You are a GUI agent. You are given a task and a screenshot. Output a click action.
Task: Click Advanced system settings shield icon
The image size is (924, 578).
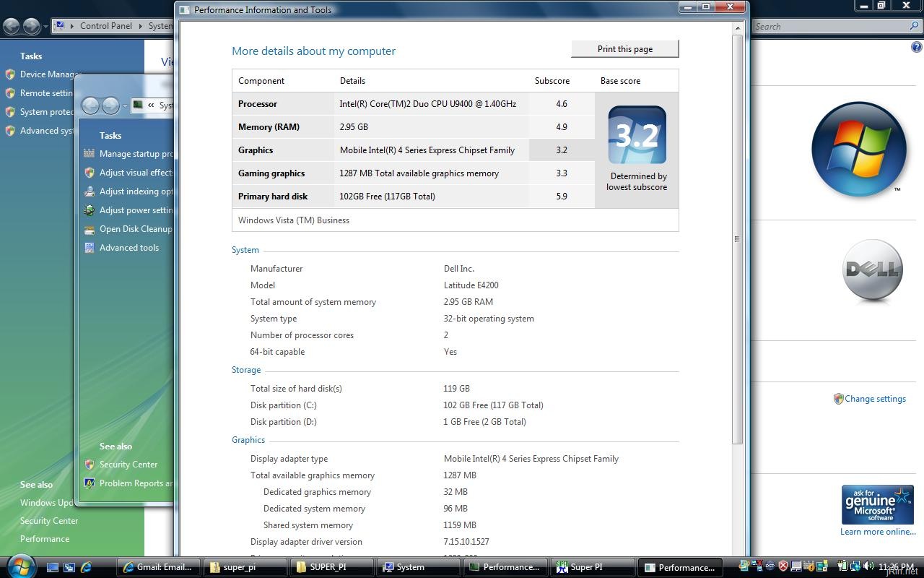pos(10,131)
